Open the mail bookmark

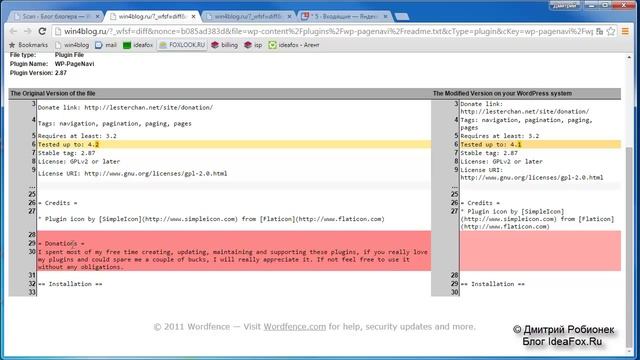coord(106,45)
